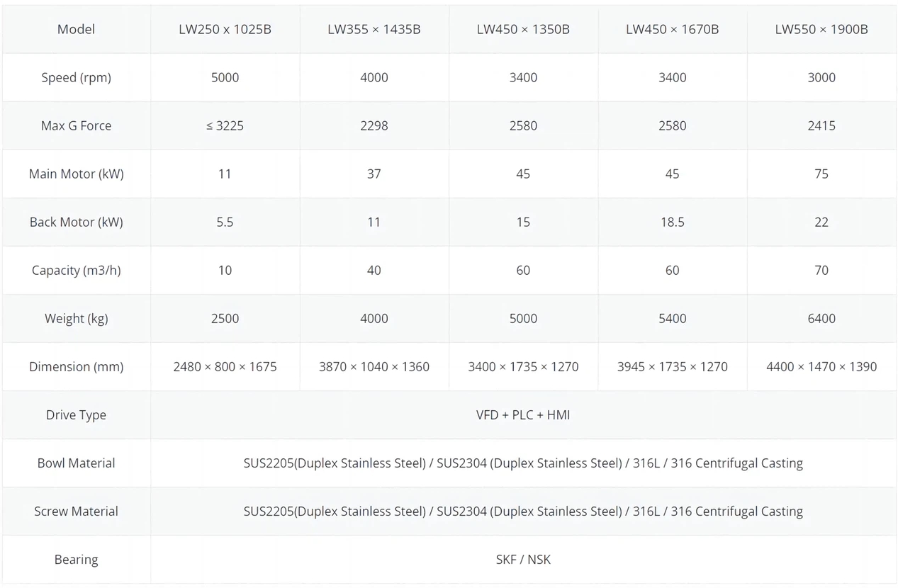This screenshot has height=588, width=898.
Task: Select the 18.5 back motor value
Action: (672, 222)
